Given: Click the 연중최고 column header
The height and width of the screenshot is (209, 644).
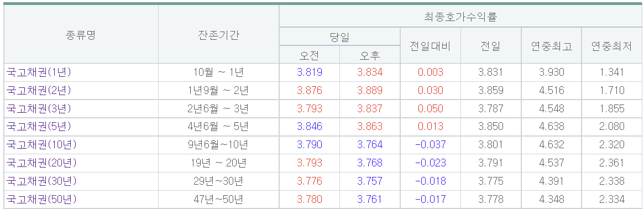Looking at the screenshot, I should coord(551,45).
